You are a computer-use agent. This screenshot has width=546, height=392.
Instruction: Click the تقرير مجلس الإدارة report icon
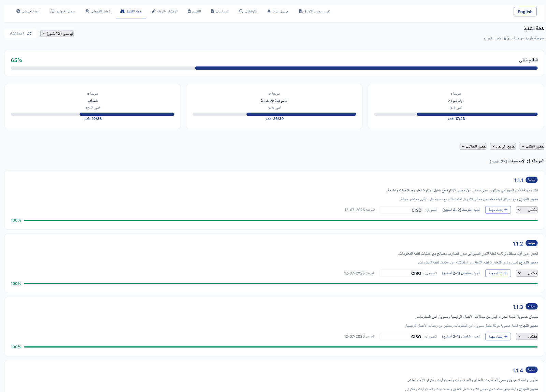tap(300, 11)
